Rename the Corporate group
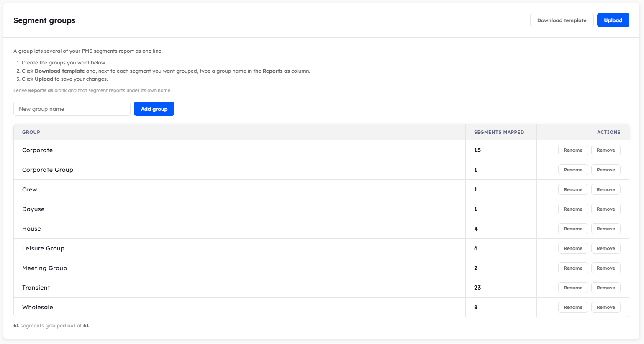Viewport: 644px width, 344px height. (573, 150)
